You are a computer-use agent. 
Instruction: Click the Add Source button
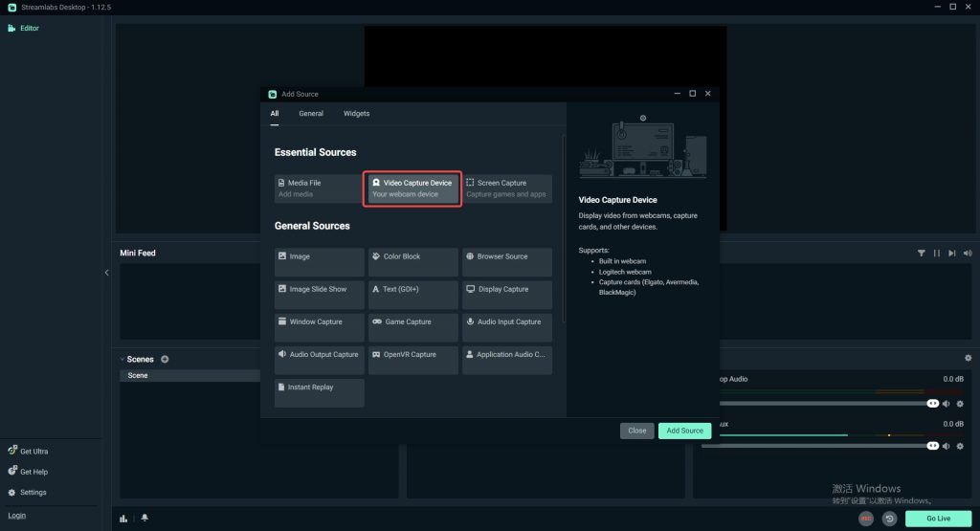684,431
